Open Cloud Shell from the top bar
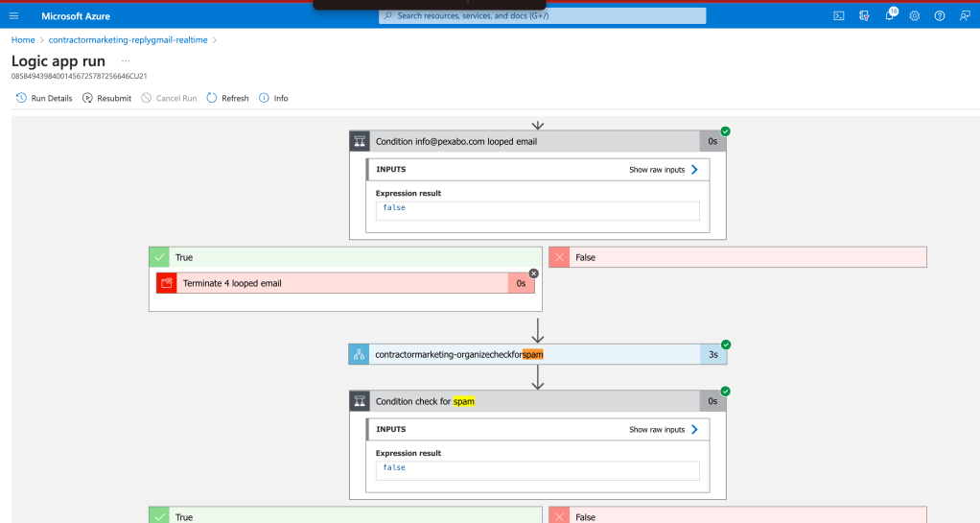Screen dimensions: 980x523 [839, 15]
